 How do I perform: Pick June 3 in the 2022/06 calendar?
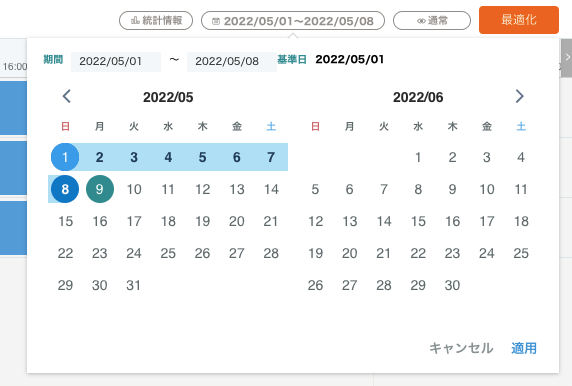[x=487, y=157]
